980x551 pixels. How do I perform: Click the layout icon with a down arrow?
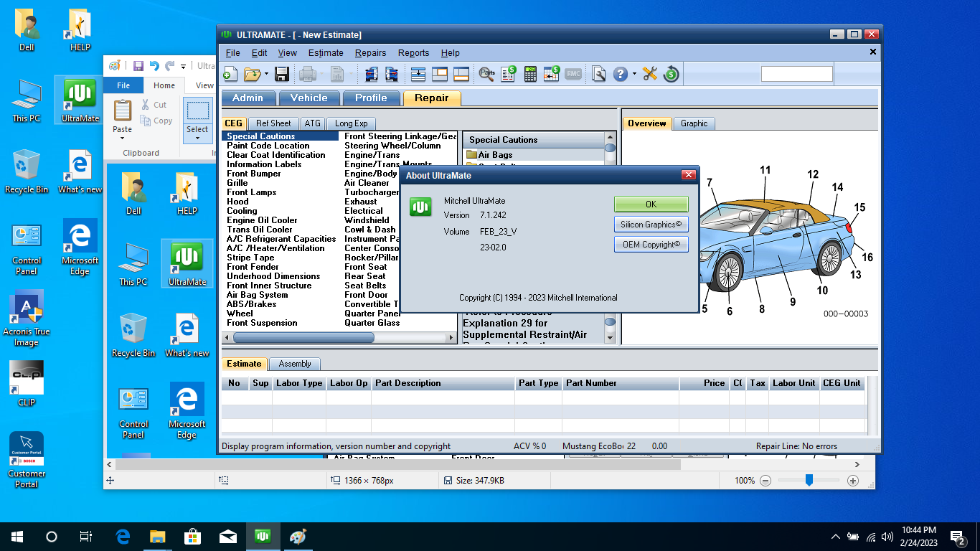point(419,74)
